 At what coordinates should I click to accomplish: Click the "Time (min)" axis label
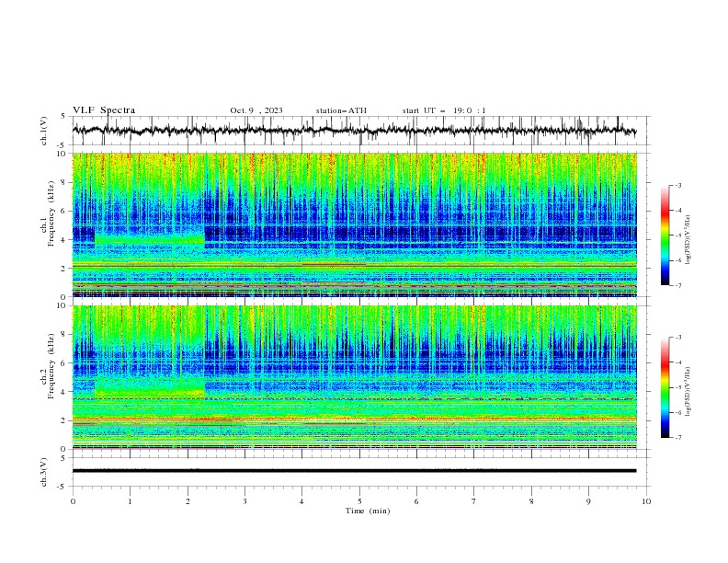click(368, 511)
